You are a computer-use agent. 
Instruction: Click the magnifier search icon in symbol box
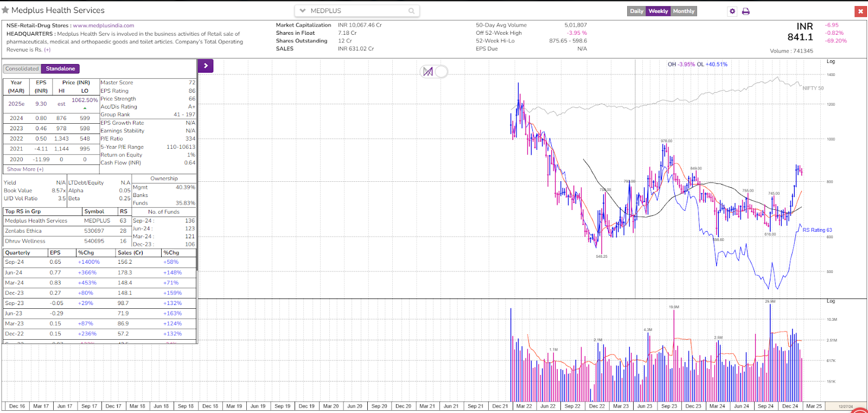[412, 11]
